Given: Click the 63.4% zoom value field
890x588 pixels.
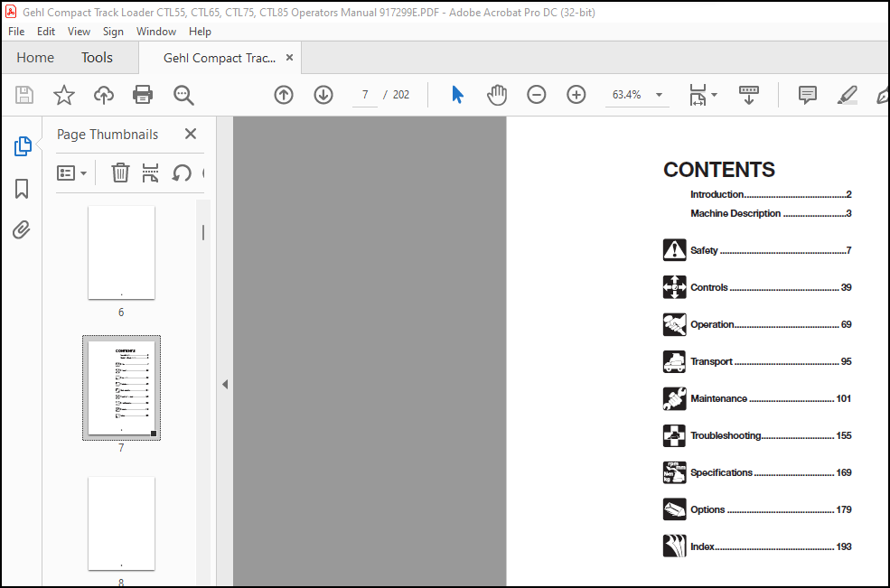Looking at the screenshot, I should pyautogui.click(x=627, y=95).
